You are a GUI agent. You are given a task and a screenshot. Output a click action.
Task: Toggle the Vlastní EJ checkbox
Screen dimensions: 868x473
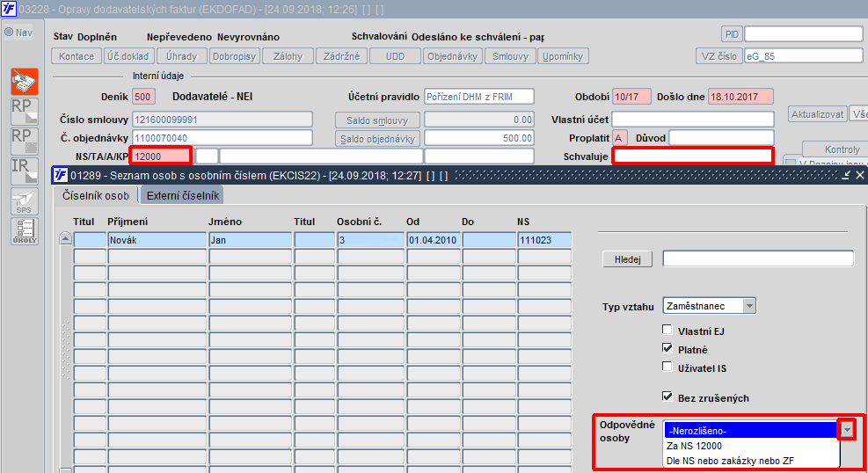pos(667,330)
